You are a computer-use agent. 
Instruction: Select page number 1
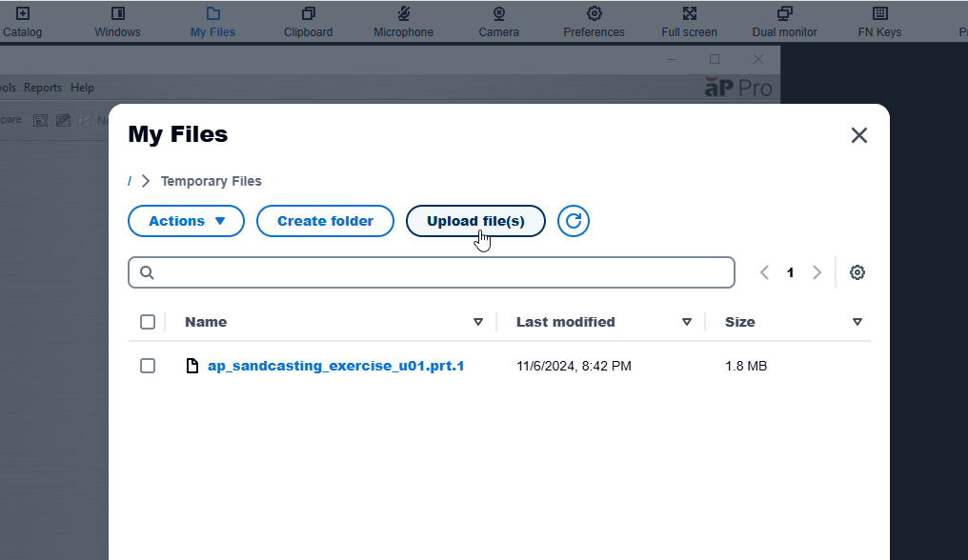[790, 272]
